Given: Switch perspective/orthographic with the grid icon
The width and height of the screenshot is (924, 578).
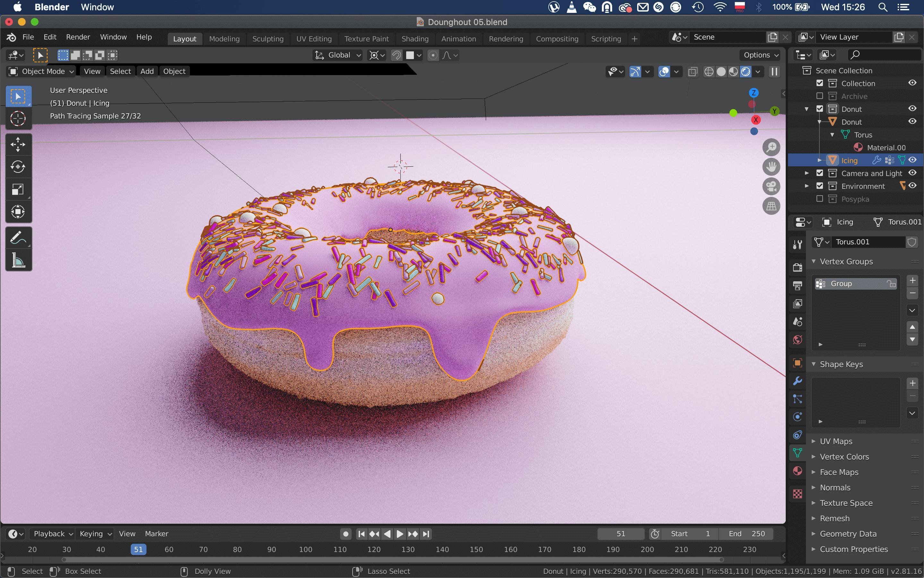Looking at the screenshot, I should 771,206.
